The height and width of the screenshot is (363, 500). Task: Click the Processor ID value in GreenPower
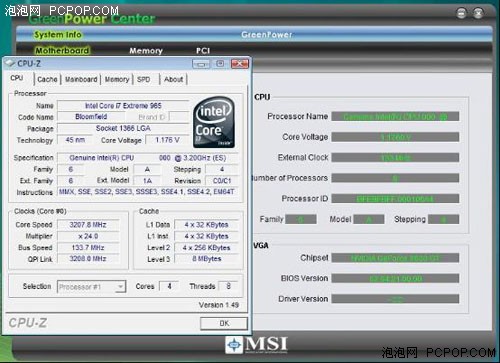395,199
